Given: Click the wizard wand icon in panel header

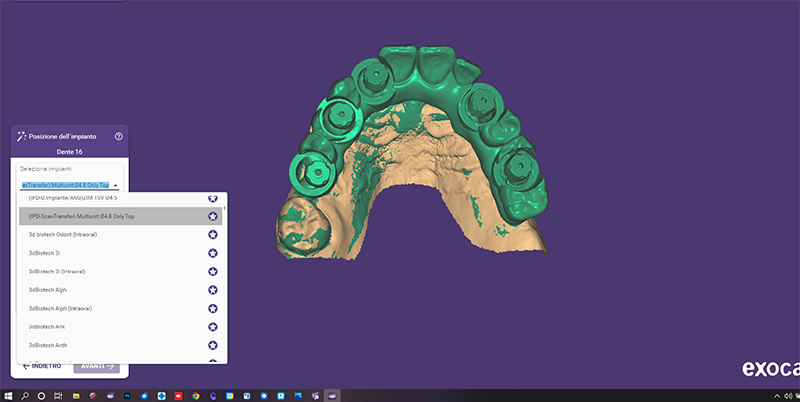Looking at the screenshot, I should click(21, 136).
